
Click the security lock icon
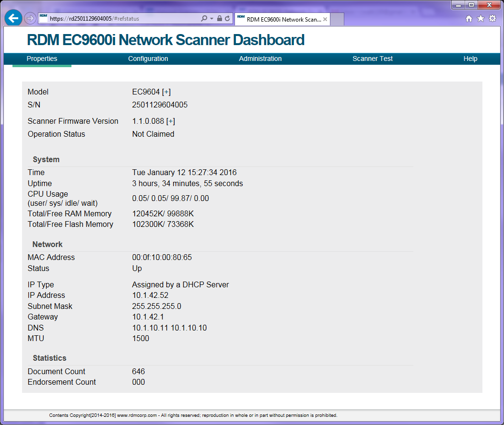pyautogui.click(x=220, y=18)
